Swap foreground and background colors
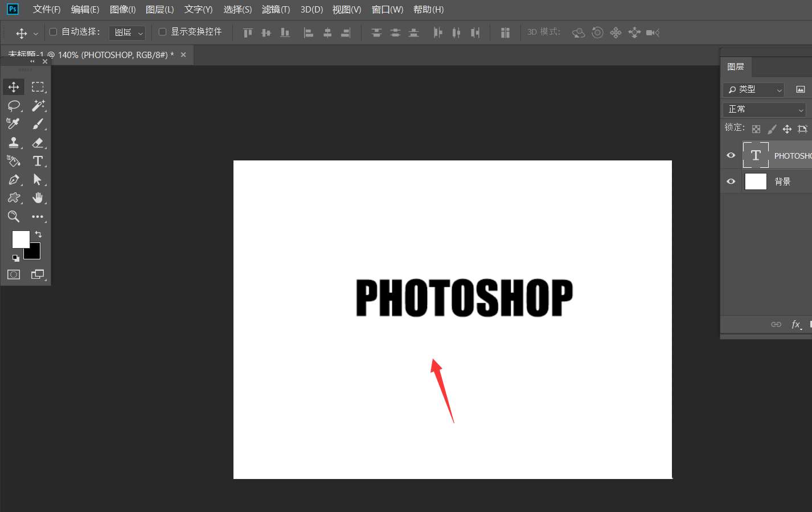This screenshot has height=512, width=812. 38,234
